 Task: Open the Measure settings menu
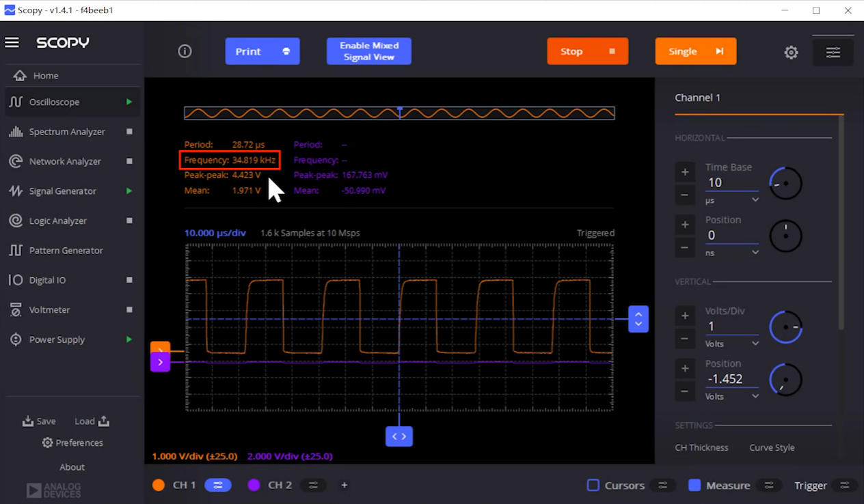click(769, 485)
